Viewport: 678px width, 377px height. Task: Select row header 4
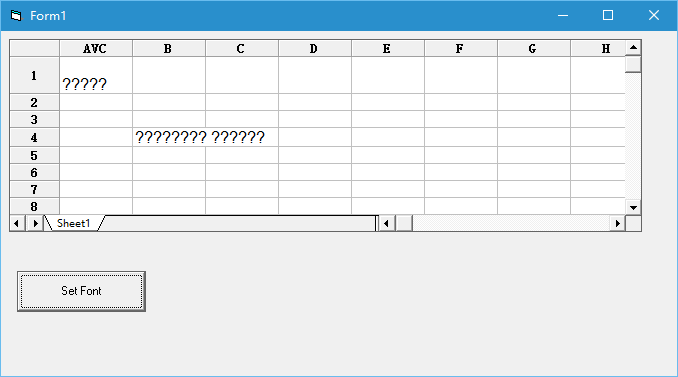click(34, 137)
